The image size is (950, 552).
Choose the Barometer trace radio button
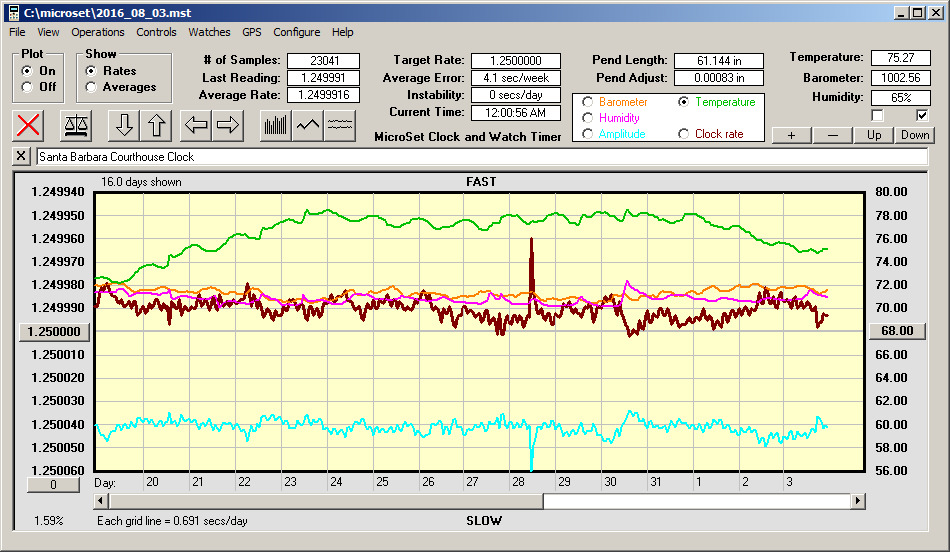(x=588, y=102)
